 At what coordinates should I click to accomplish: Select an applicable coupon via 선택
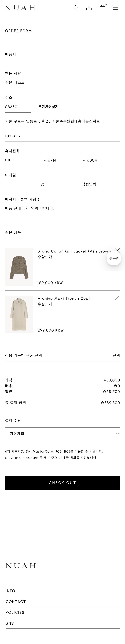[116, 355]
